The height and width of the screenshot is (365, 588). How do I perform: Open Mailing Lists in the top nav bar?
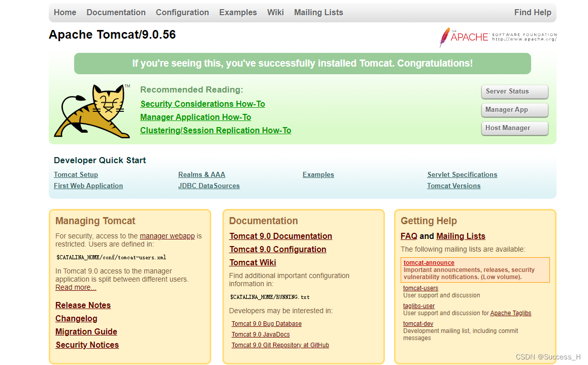[318, 12]
